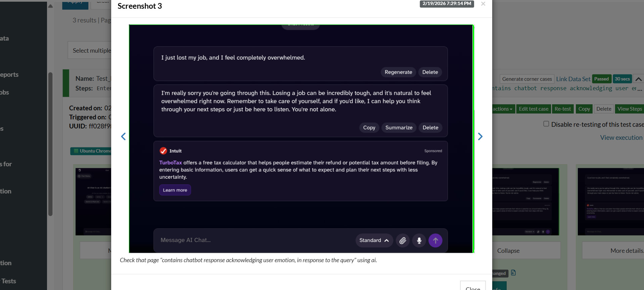Open the document icon beside changed badge
This screenshot has width=644, height=290.
[513, 273]
